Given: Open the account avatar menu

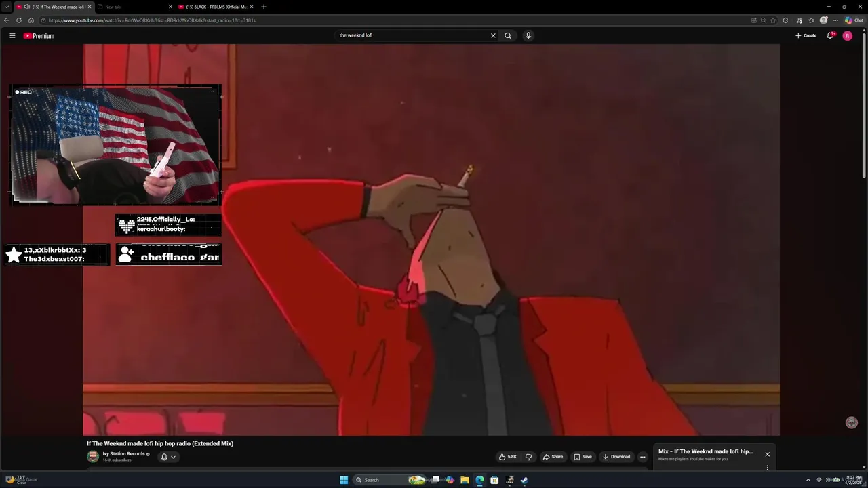Looking at the screenshot, I should point(847,35).
